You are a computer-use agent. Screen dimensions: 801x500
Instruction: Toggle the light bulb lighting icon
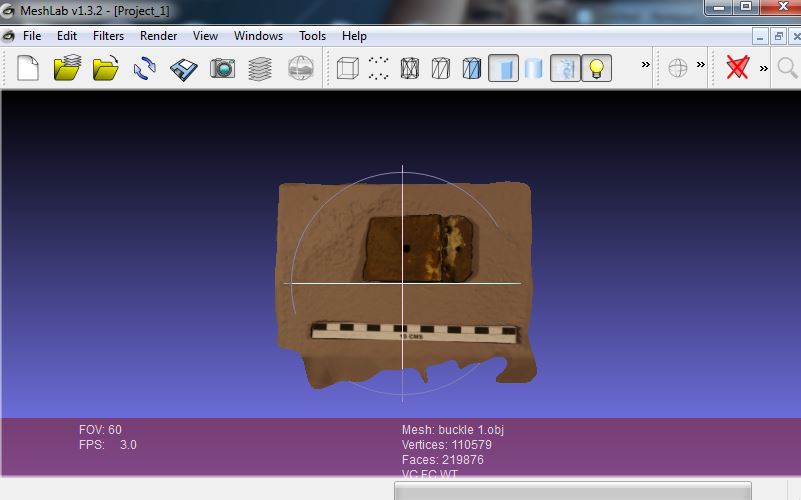tap(596, 68)
